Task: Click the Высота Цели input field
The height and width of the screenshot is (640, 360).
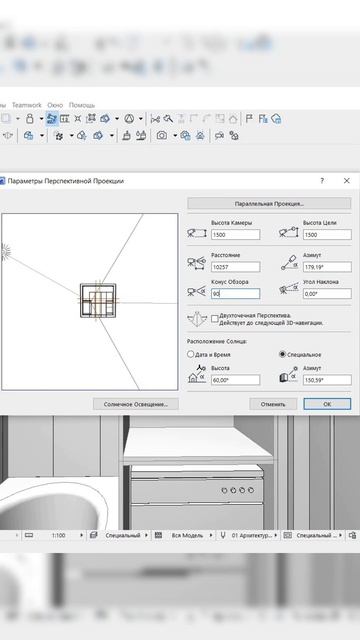Action: coord(327,235)
